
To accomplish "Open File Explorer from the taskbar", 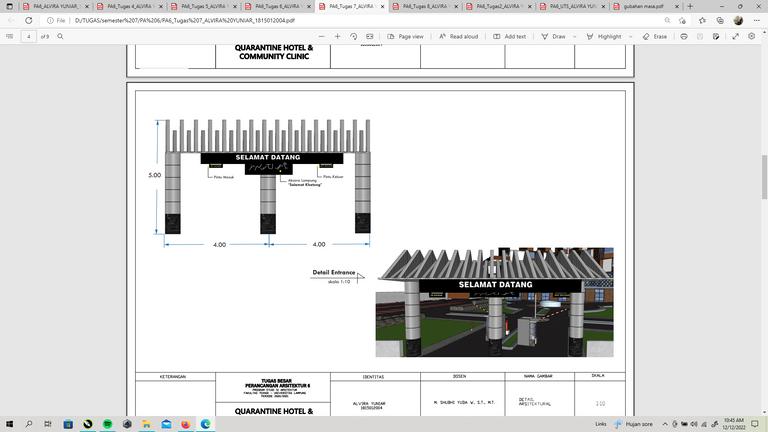I will click(146, 424).
